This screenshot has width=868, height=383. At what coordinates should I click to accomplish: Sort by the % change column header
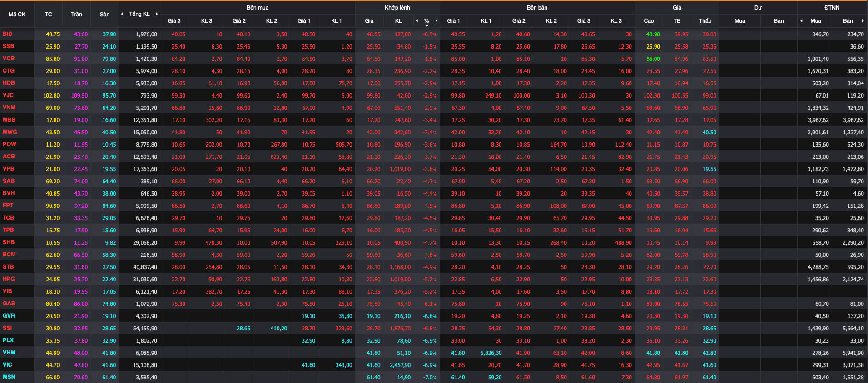click(x=427, y=21)
